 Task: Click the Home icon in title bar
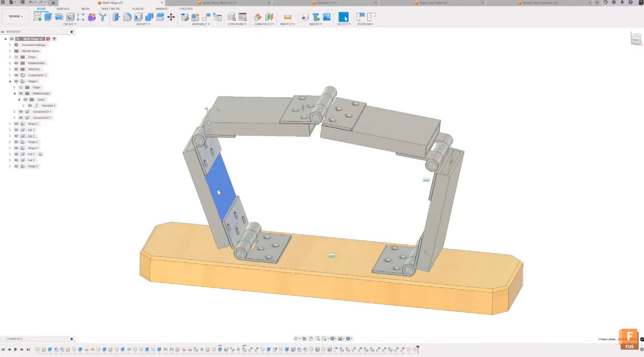(53, 3)
